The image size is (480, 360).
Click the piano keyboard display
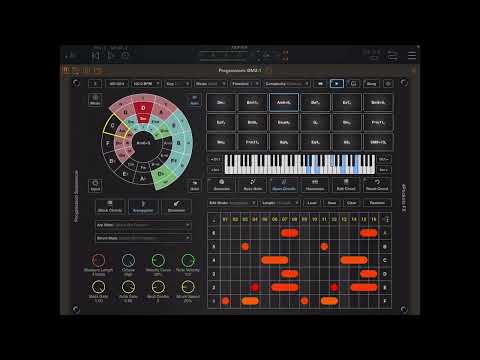pos(300,164)
